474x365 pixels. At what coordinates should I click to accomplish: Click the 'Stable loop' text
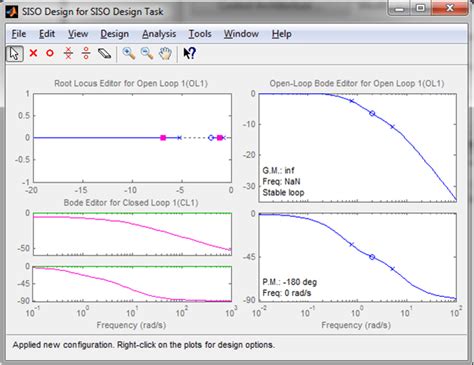point(283,193)
